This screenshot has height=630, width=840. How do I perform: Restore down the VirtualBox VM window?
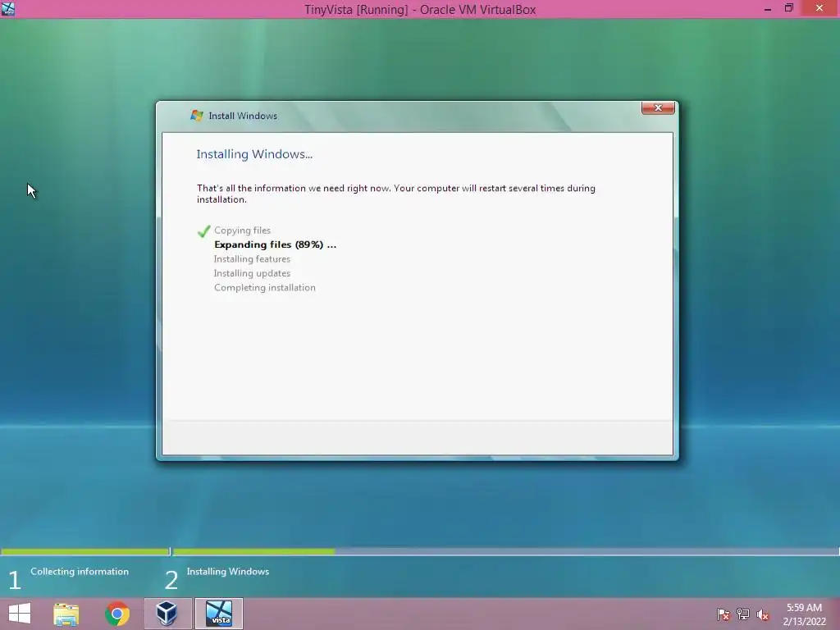pos(789,8)
